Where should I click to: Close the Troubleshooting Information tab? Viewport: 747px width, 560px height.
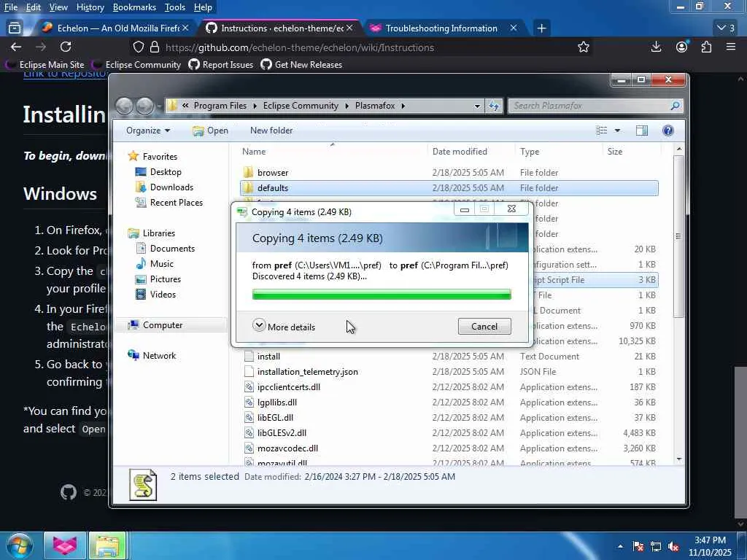(514, 28)
